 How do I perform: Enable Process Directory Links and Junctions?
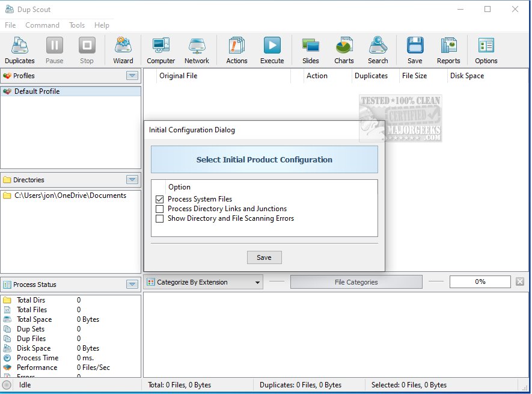click(160, 209)
